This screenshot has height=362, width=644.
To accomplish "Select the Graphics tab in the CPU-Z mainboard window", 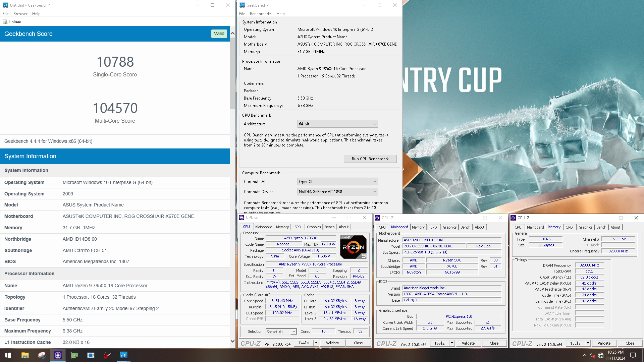I will point(450,227).
